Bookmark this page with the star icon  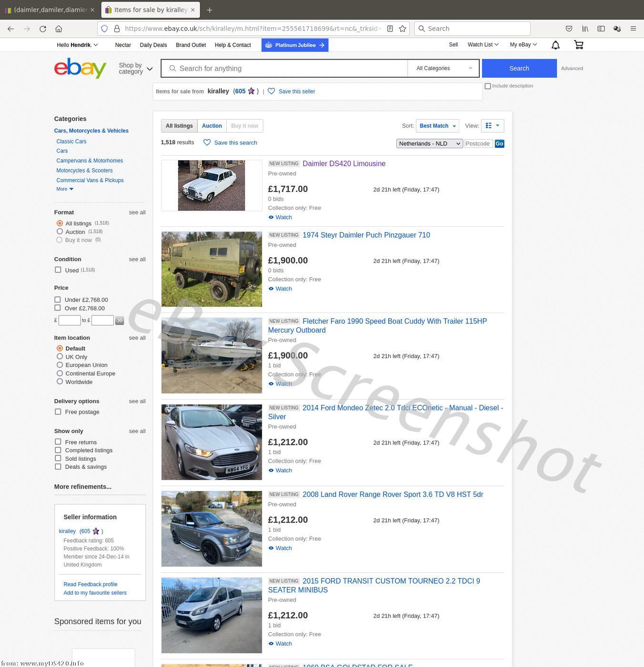pos(402,29)
